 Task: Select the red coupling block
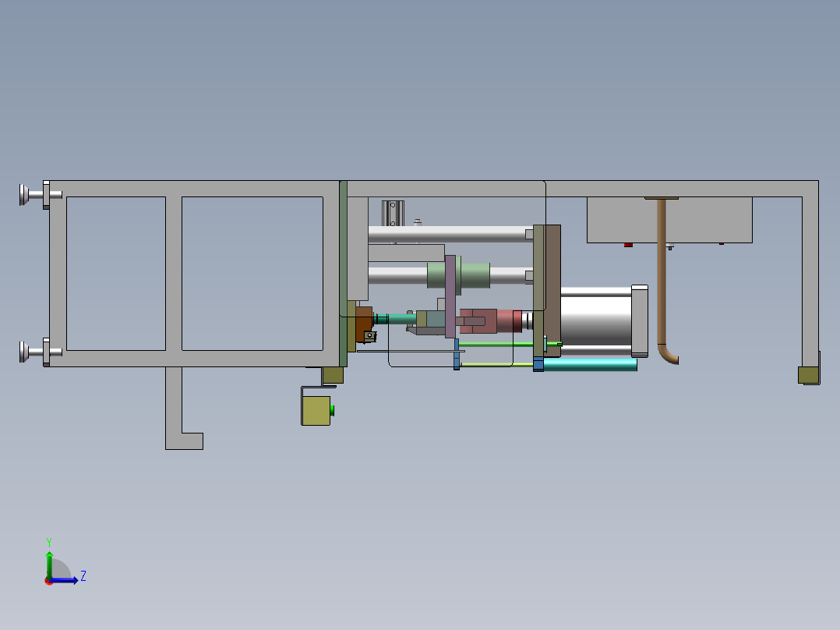pos(490,320)
